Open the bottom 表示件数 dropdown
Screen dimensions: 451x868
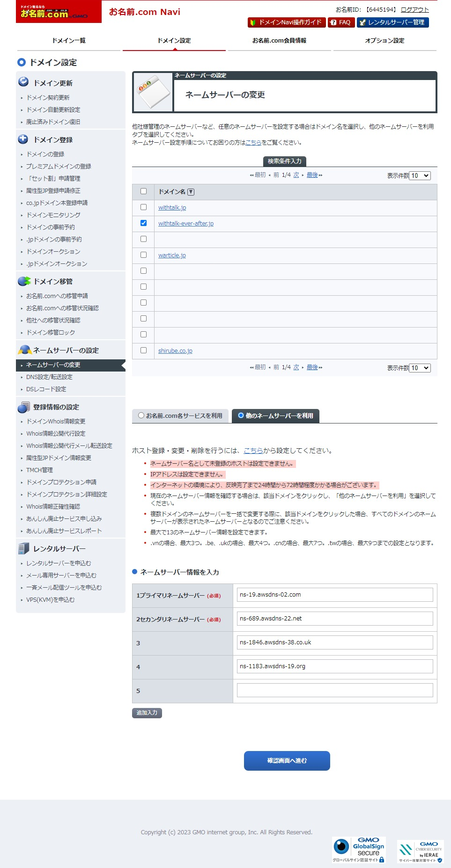click(x=420, y=368)
